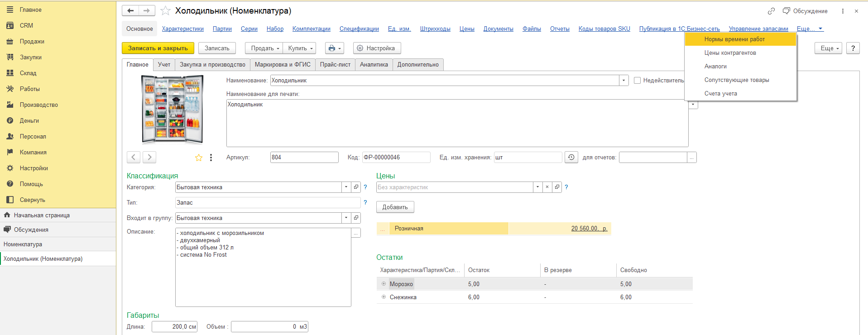Open Деньги section in the sidebar
Screen dimensions: 868x335
tap(29, 120)
